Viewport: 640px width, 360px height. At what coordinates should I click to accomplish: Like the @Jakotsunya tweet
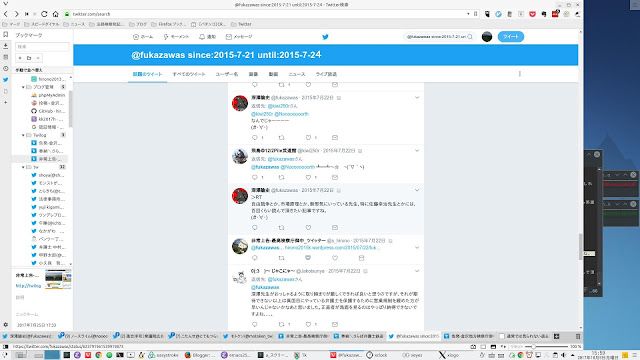point(308,324)
